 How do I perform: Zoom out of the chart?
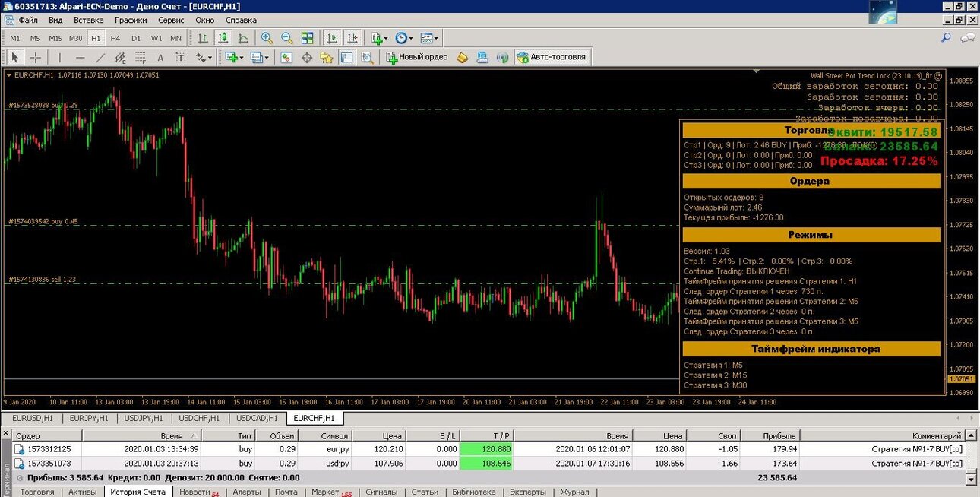click(287, 38)
